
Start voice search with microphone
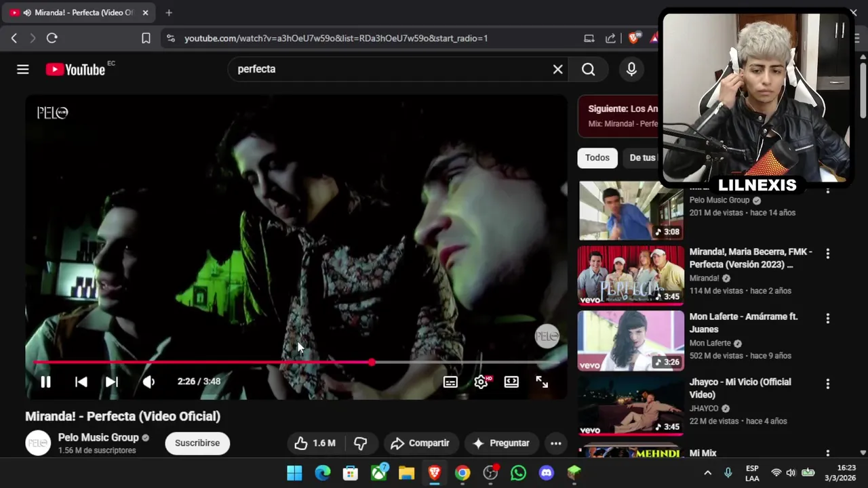tap(631, 69)
